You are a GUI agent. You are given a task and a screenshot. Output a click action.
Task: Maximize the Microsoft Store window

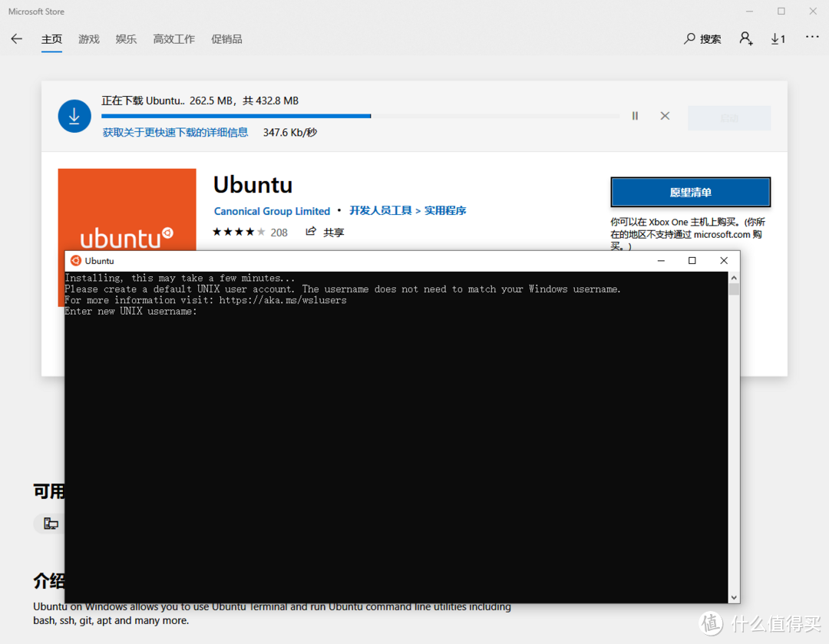coord(781,11)
